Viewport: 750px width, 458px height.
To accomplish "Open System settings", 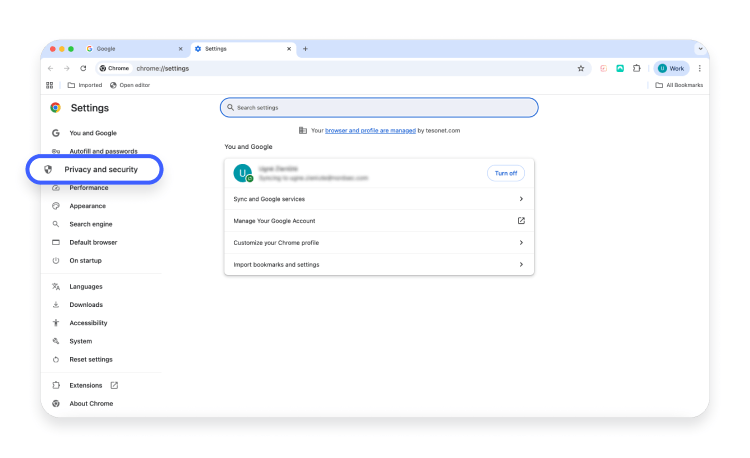I will (x=80, y=341).
